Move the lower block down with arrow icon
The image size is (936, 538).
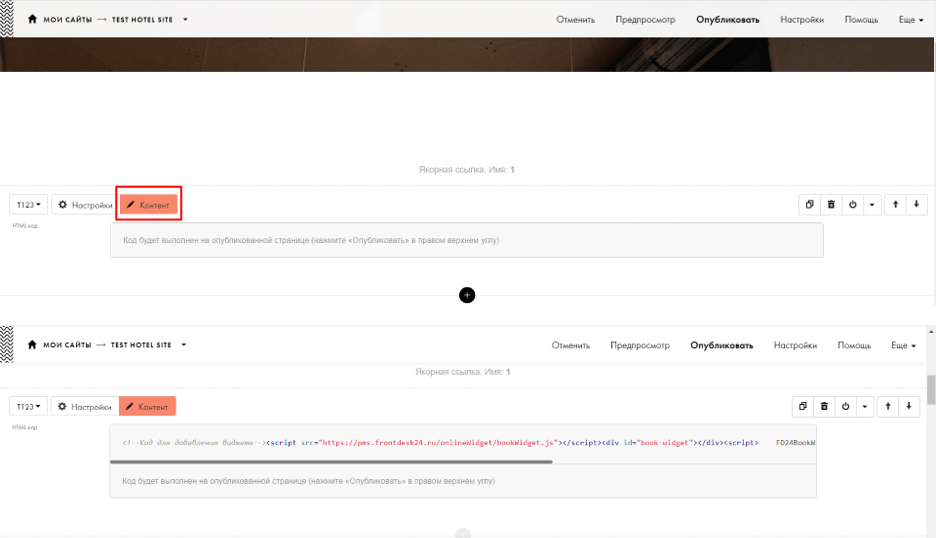(x=909, y=406)
